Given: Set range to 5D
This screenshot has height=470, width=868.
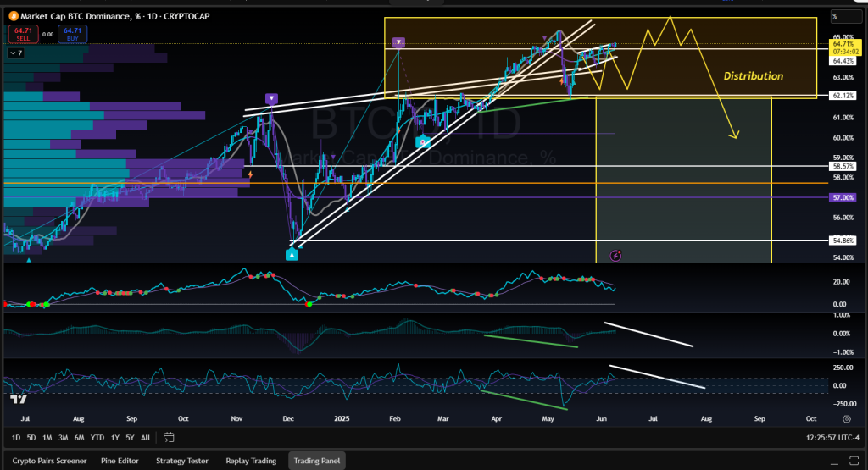Looking at the screenshot, I should pyautogui.click(x=31, y=437).
